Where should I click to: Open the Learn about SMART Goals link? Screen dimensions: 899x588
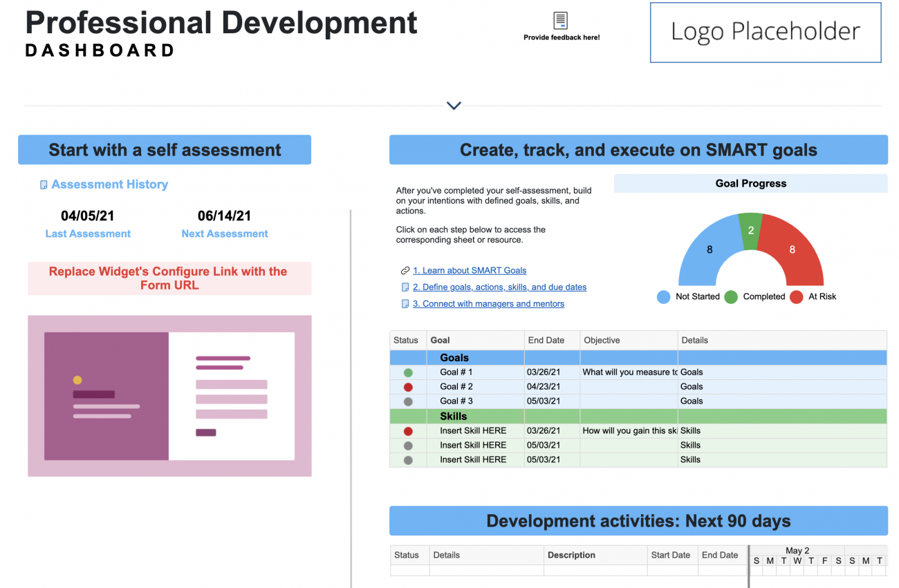coord(470,270)
